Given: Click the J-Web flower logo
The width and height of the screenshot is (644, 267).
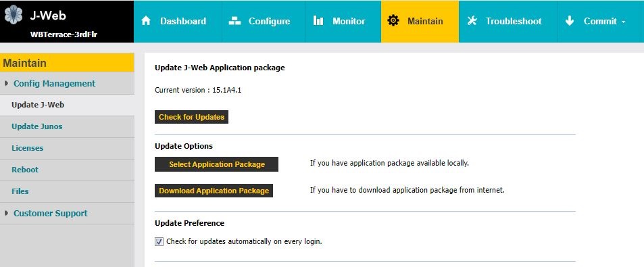Looking at the screenshot, I should [13, 15].
